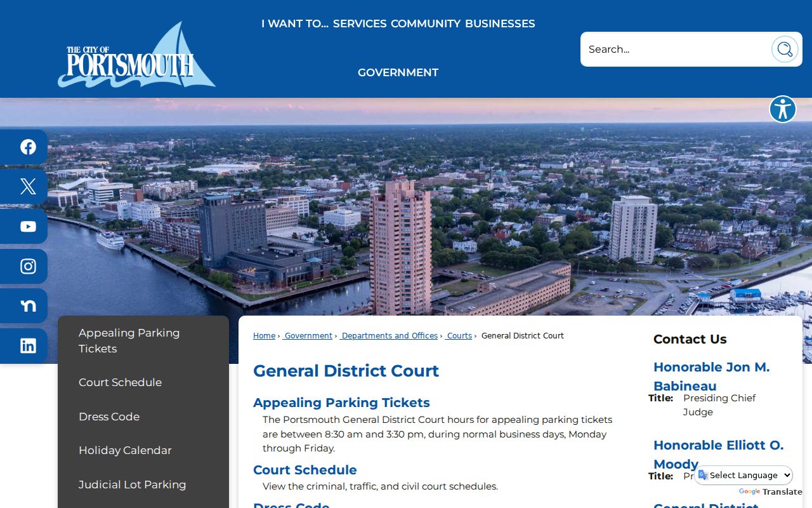Select Appealing Parking Tickets in sidebar
The image size is (812, 508).
(x=143, y=341)
